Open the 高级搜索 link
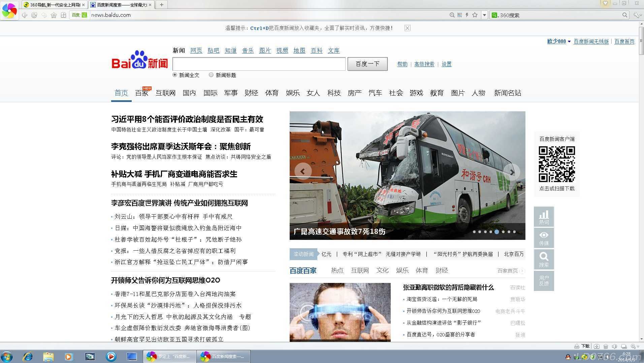This screenshot has width=644, height=363. point(424,64)
